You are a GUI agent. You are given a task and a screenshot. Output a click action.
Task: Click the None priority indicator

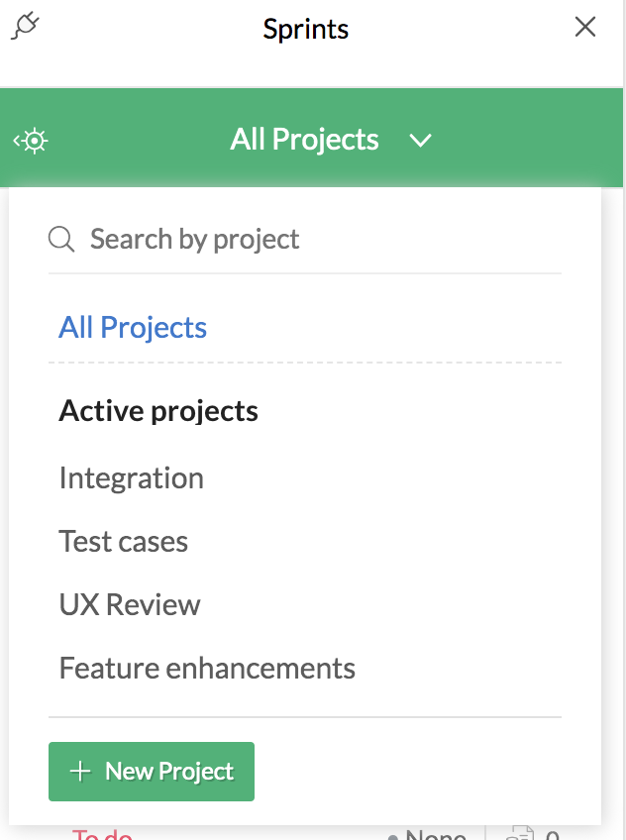tap(434, 835)
